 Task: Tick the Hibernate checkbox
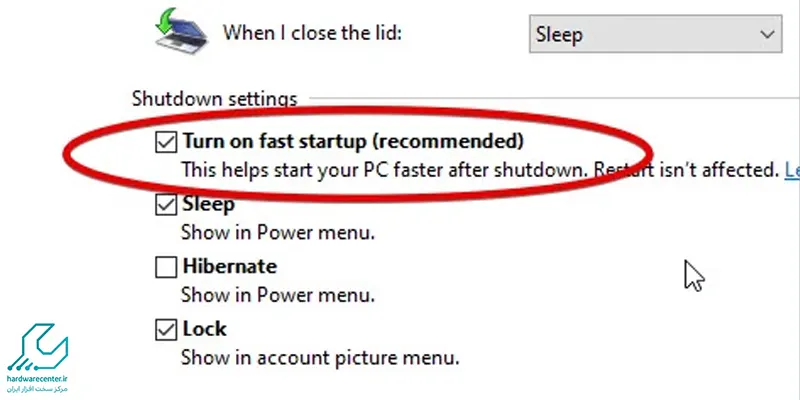click(166, 267)
